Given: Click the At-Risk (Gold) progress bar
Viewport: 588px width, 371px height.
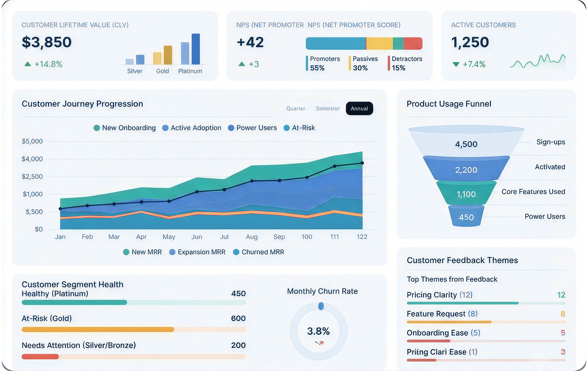Looking at the screenshot, I should coord(134,330).
